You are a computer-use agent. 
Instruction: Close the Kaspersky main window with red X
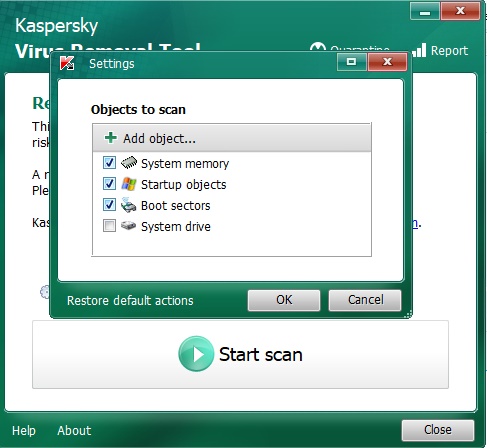coord(460,11)
